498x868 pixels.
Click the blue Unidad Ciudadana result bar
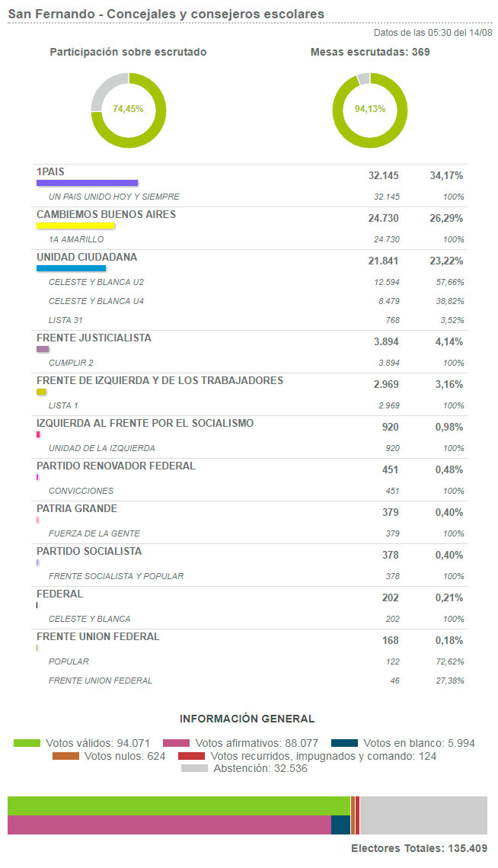[x=71, y=268]
